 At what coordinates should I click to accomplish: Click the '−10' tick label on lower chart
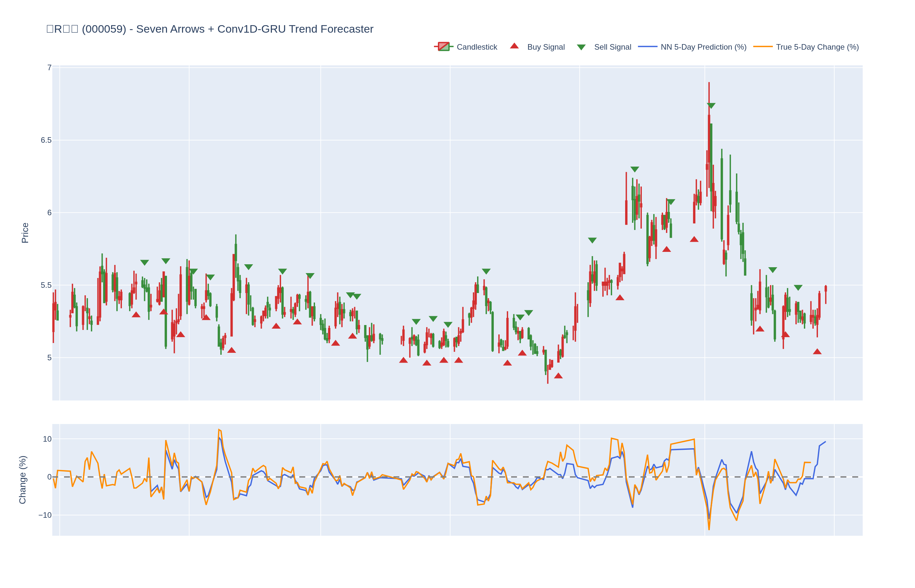(45, 515)
